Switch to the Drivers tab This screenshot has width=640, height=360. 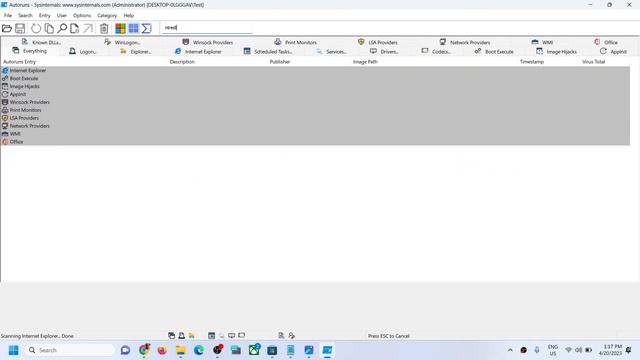click(x=384, y=51)
